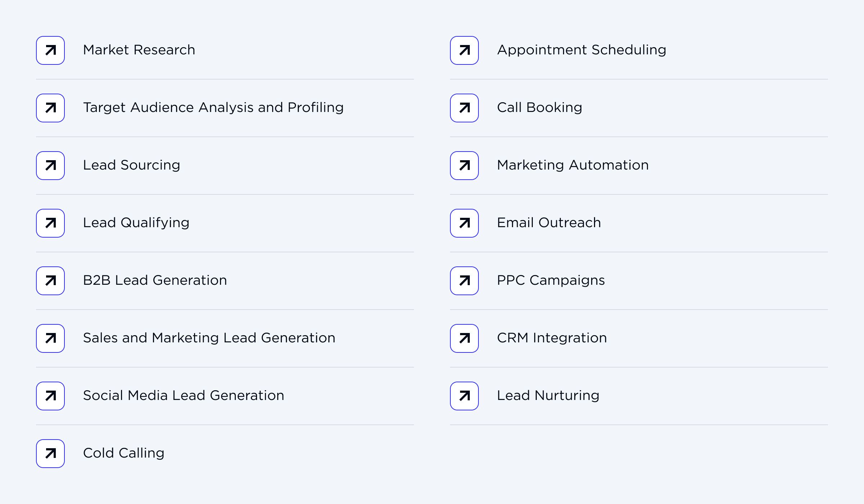
Task: Open the Market Research service
Action: 139,50
